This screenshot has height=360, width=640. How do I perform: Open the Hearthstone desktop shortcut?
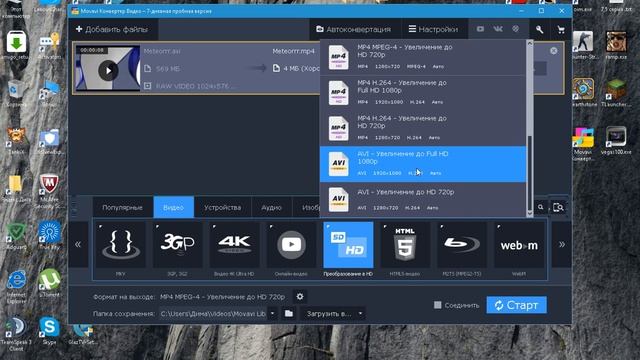point(583,92)
